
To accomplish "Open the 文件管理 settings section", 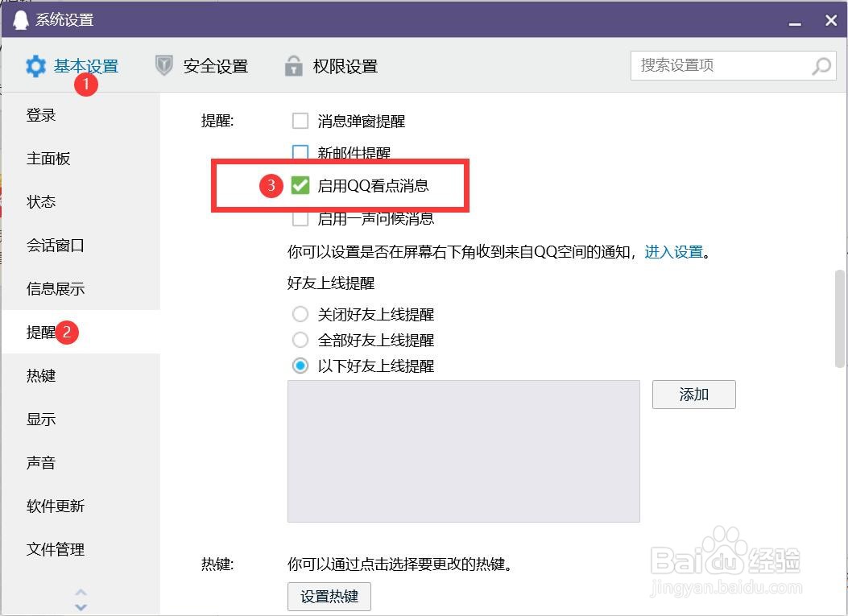I will (54, 549).
